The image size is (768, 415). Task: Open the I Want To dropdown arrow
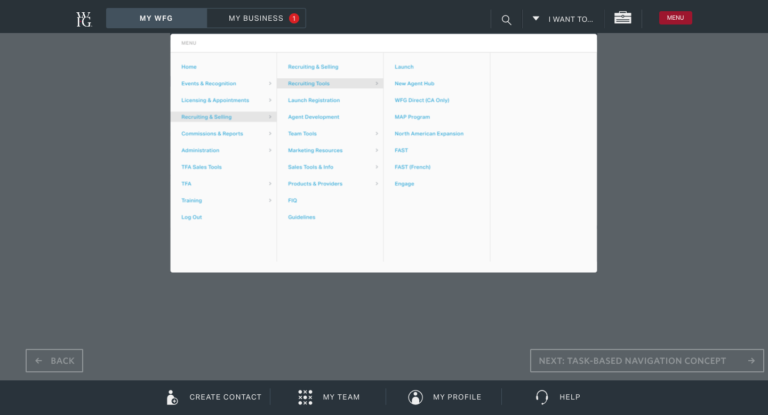click(x=536, y=19)
